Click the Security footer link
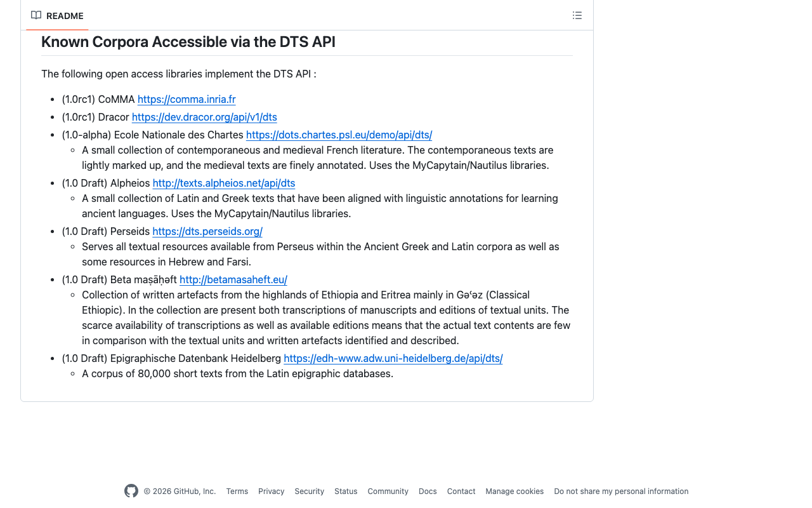The height and width of the screenshot is (508, 812). [x=309, y=491]
